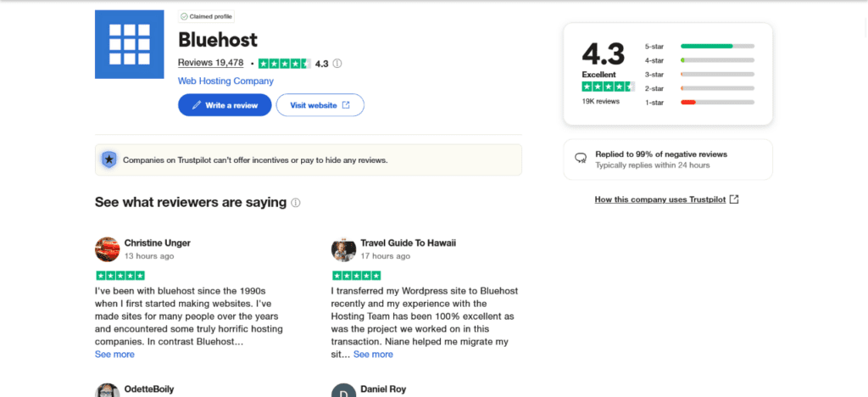Click external icon after How this company uses Trustpilot
The height and width of the screenshot is (397, 868).
[x=734, y=199]
